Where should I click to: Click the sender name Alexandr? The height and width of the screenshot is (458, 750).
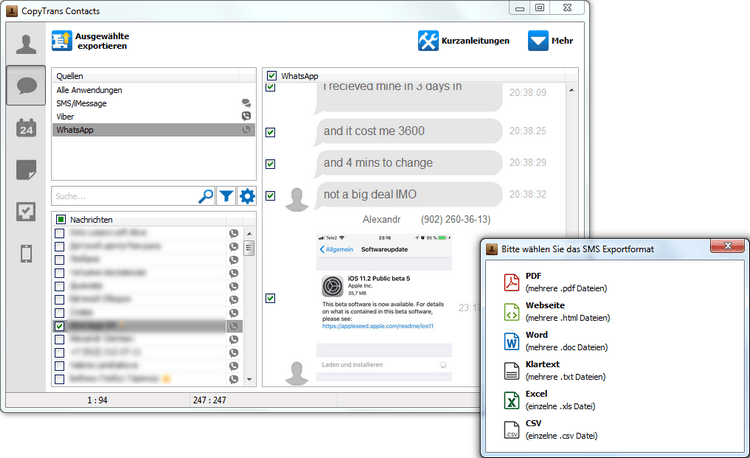[381, 219]
